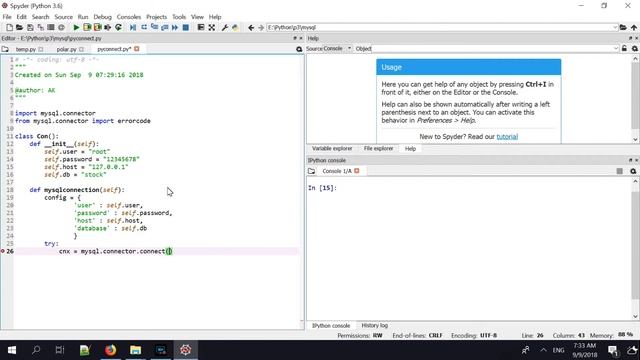Click the green Run file button

click(x=76, y=27)
